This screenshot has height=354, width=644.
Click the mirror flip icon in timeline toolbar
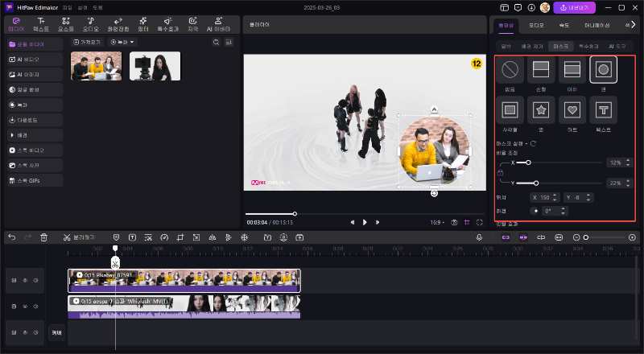tap(213, 237)
